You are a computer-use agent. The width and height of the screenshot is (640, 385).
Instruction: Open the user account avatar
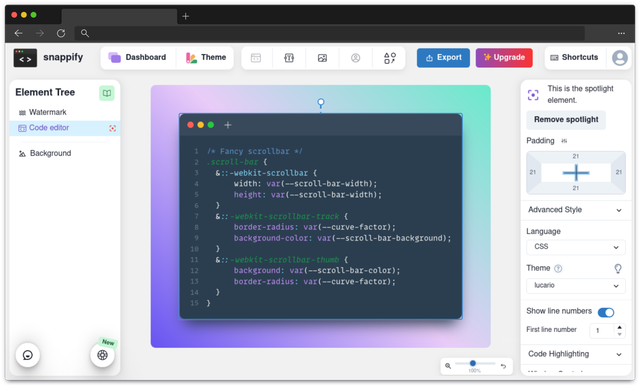point(620,58)
